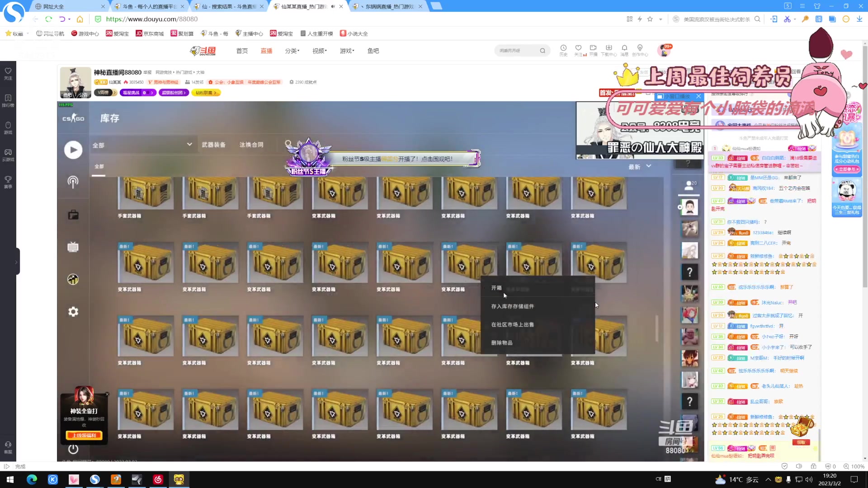
Task: Open NetEase Music taskbar icon
Action: click(158, 479)
